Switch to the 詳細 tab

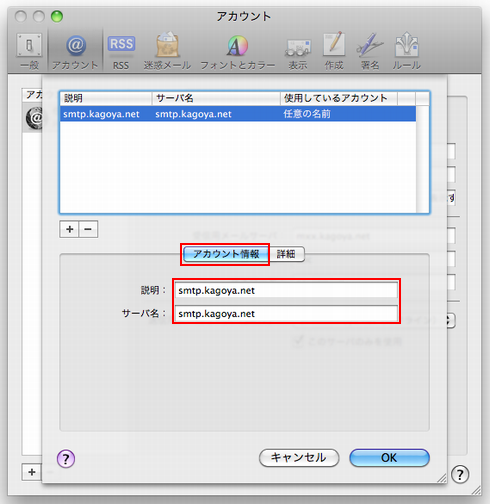[x=286, y=254]
